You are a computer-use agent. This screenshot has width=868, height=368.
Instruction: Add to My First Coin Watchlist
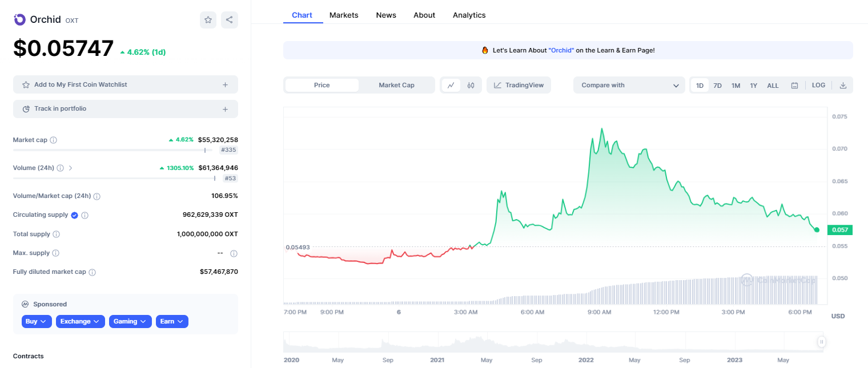[x=126, y=84]
